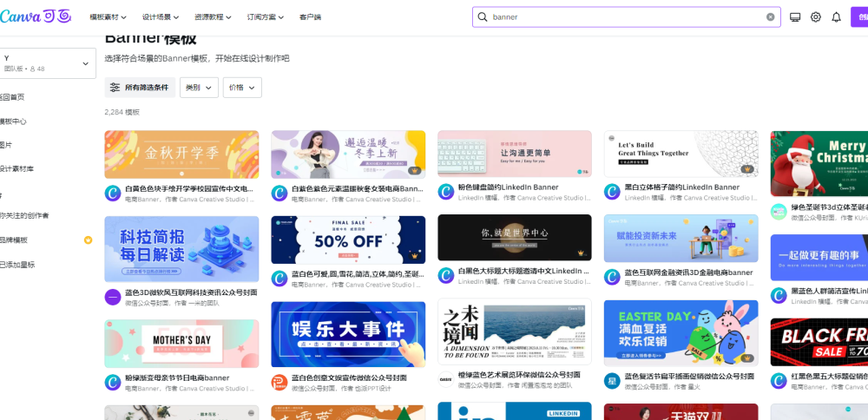Viewport: 868px width, 420px height.
Task: Open title 蓝色互联网金融资讯3D金融电商banner
Action: pyautogui.click(x=688, y=272)
